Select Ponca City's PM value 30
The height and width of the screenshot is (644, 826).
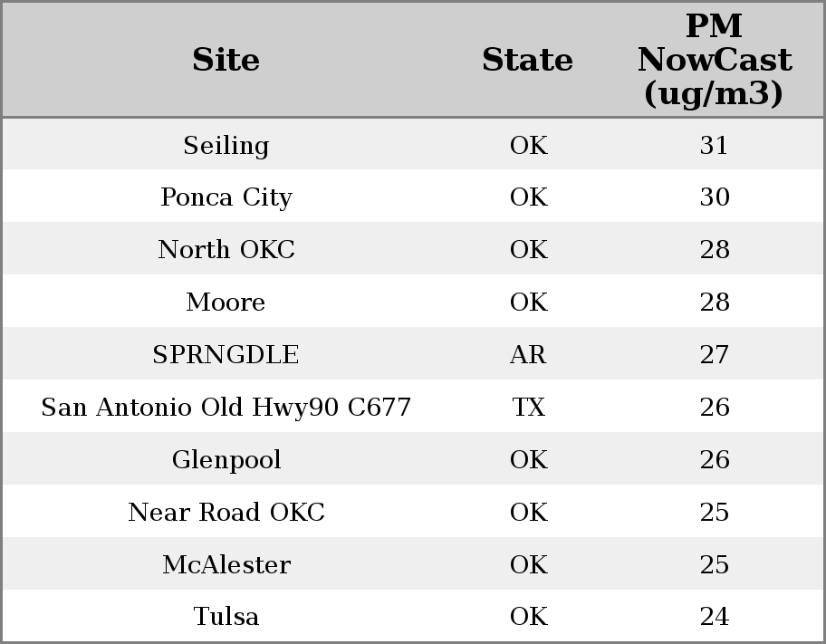pyautogui.click(x=714, y=197)
